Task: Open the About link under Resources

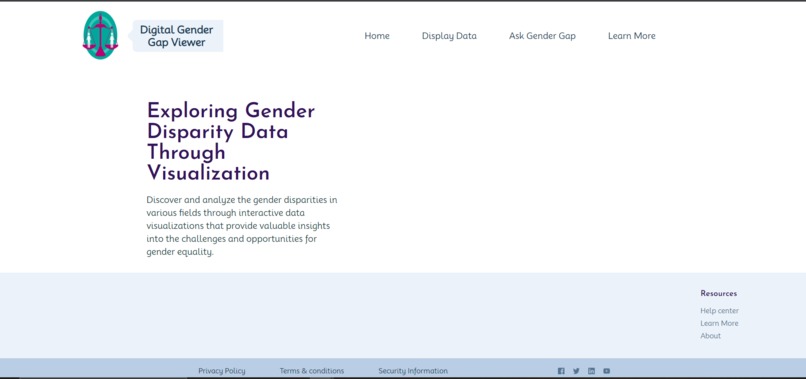Action: coord(710,335)
